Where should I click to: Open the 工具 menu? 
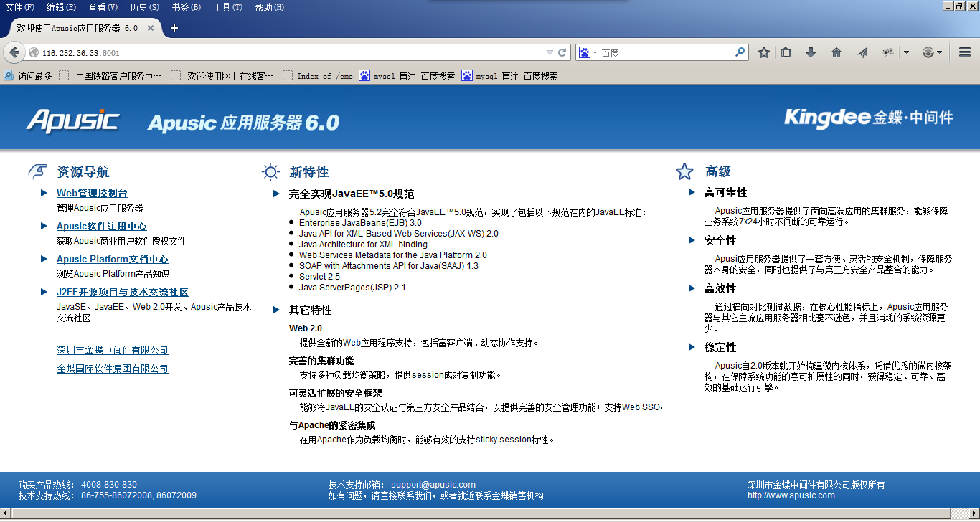[x=227, y=7]
